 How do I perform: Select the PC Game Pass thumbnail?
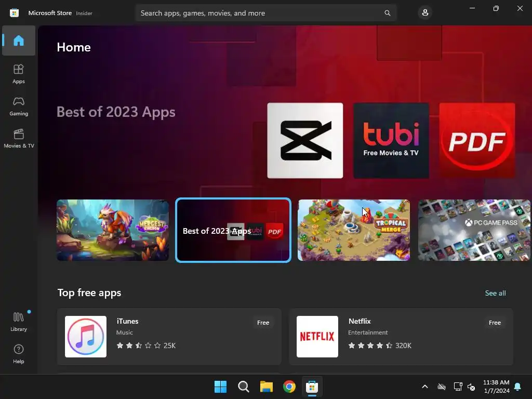tap(474, 230)
